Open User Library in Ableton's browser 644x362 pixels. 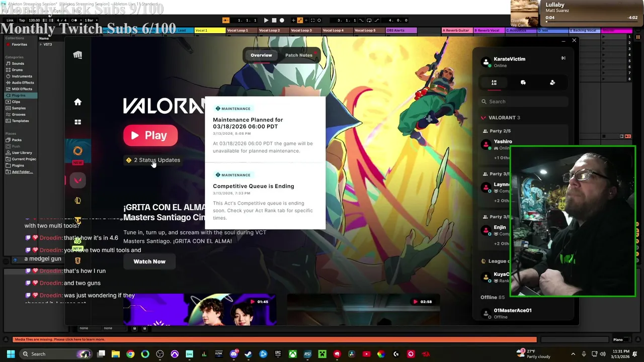point(22,152)
